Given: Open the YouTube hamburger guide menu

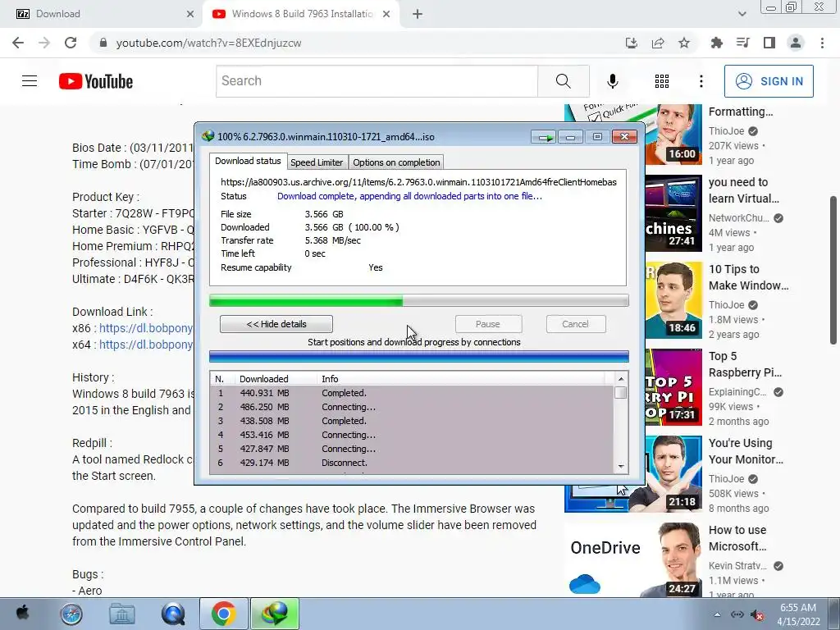Looking at the screenshot, I should click(30, 81).
